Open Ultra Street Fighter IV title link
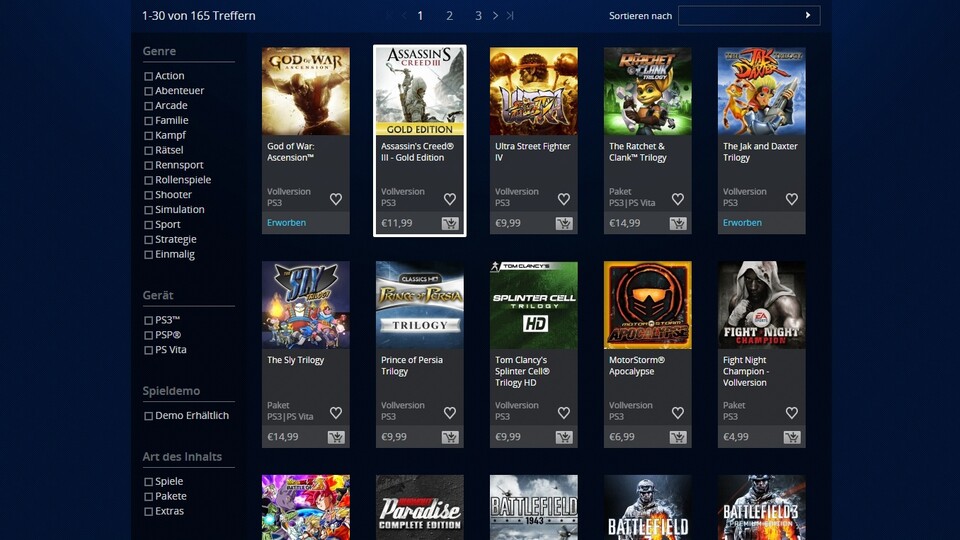Viewport: 960px width, 540px height. [x=532, y=152]
